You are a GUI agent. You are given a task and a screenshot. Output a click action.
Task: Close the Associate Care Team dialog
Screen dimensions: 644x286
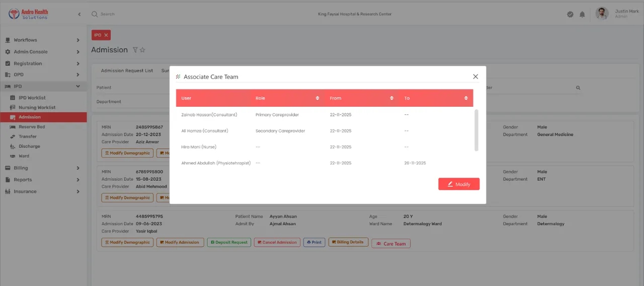click(x=475, y=77)
